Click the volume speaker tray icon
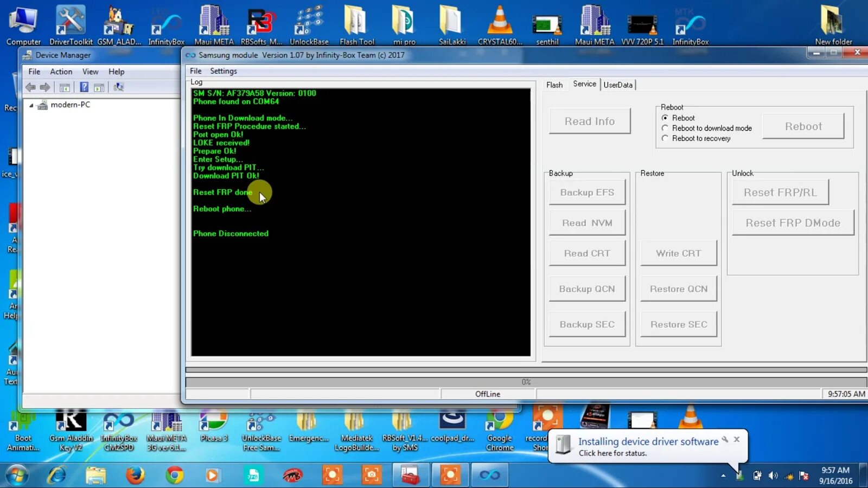The width and height of the screenshot is (868, 488). [773, 476]
